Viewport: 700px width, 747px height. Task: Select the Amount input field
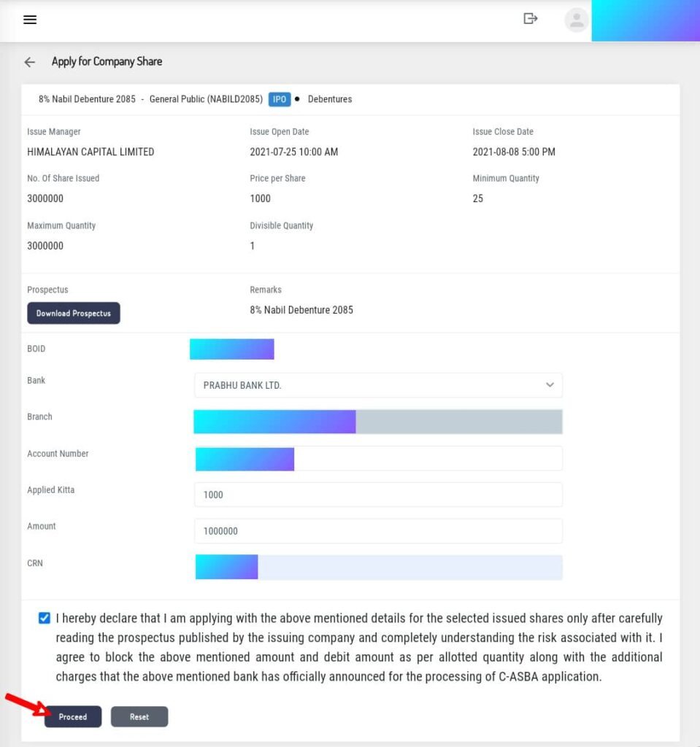[378, 530]
